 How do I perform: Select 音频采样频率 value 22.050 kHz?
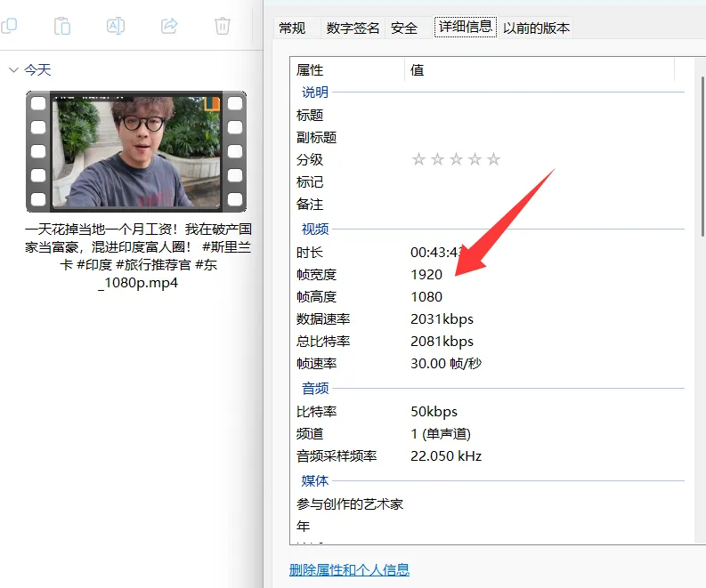coord(446,456)
